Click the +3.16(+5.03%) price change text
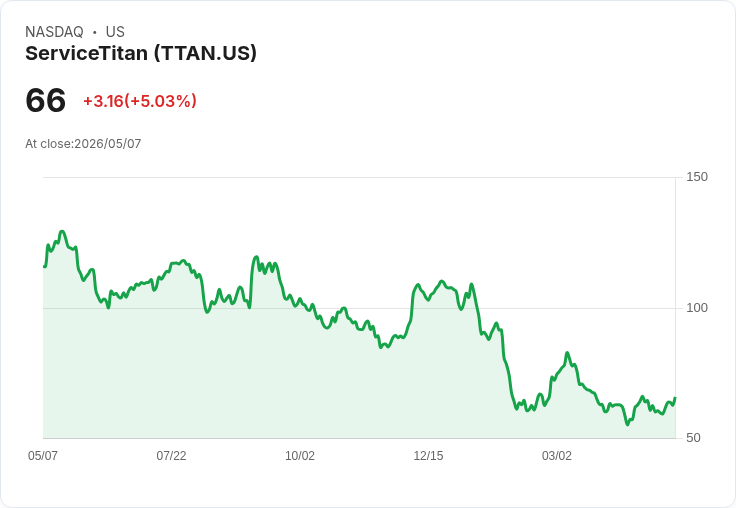Viewport: 736px width, 508px height. [x=140, y=101]
